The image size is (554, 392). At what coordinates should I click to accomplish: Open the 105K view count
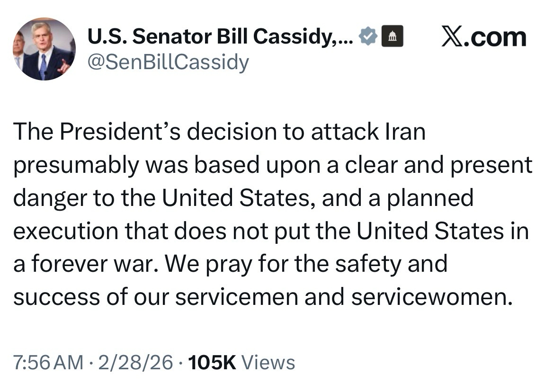click(x=211, y=363)
